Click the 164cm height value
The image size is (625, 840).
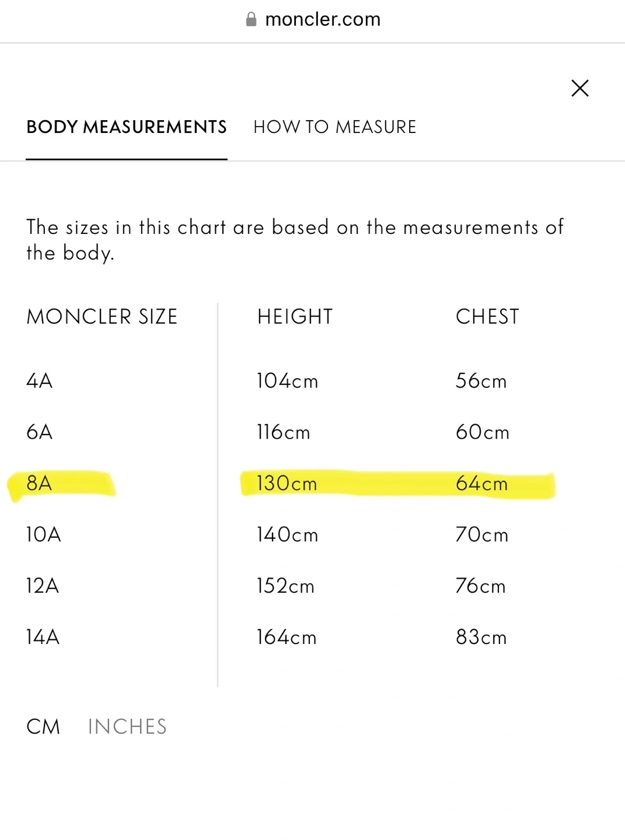click(x=287, y=637)
